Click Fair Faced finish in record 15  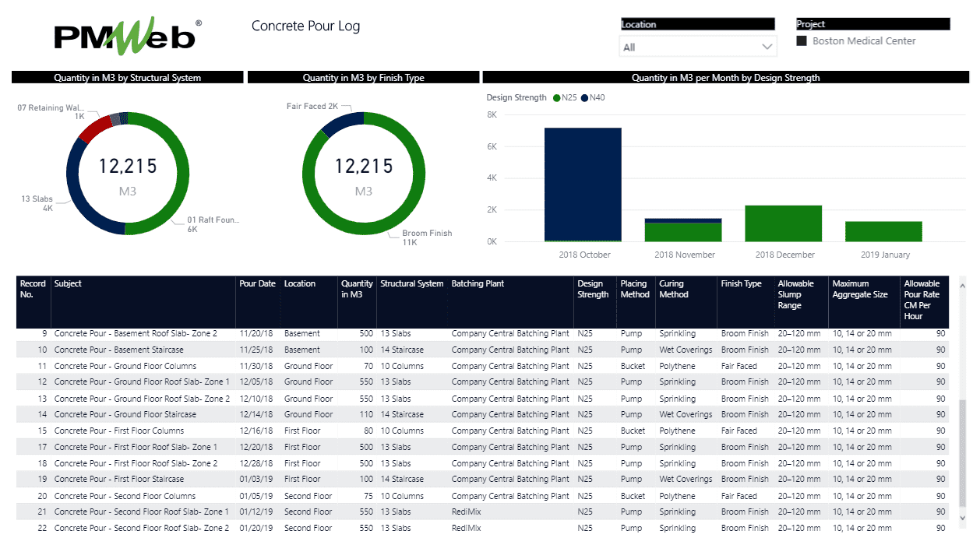[x=739, y=431]
